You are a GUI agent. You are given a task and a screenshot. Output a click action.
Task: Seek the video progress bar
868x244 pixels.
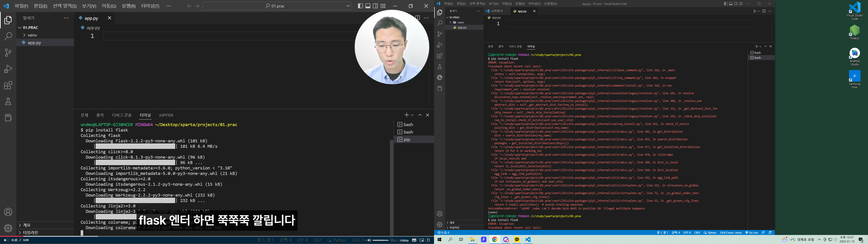[x=217, y=236]
